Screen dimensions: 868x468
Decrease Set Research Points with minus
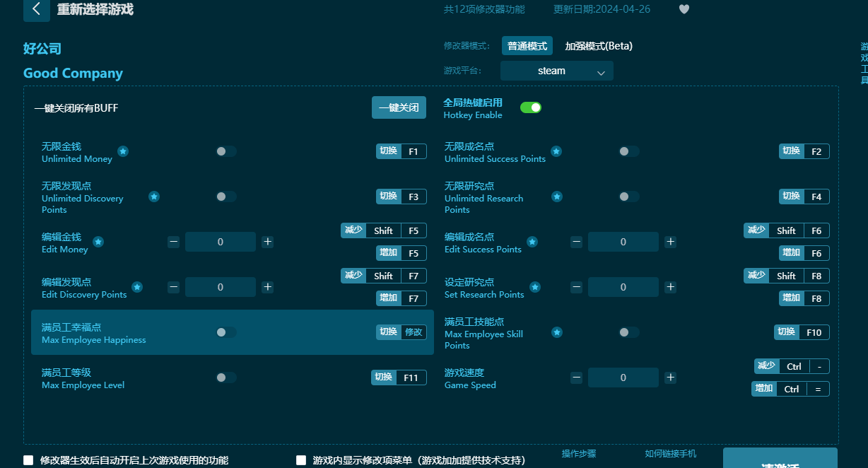click(x=576, y=287)
